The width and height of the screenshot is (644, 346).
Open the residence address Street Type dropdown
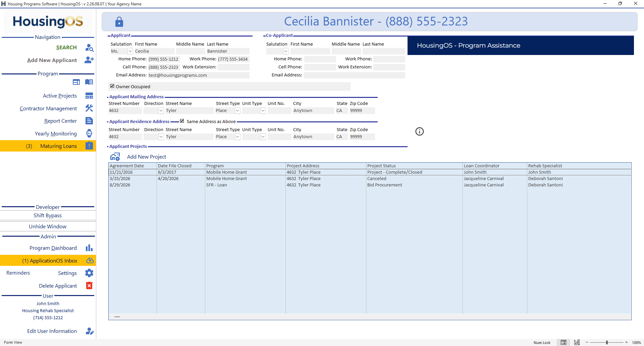coord(237,137)
